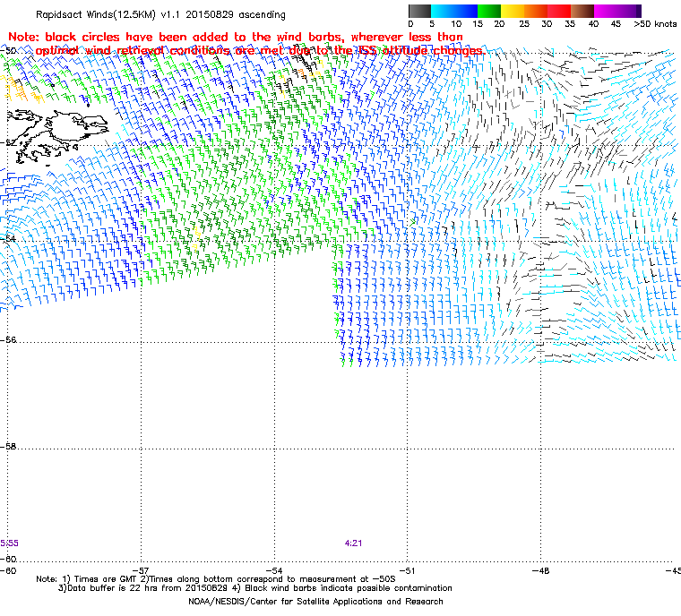Image resolution: width=681 pixels, height=616 pixels.
Task: Click the '>50 knots' legend label
Action: point(655,24)
